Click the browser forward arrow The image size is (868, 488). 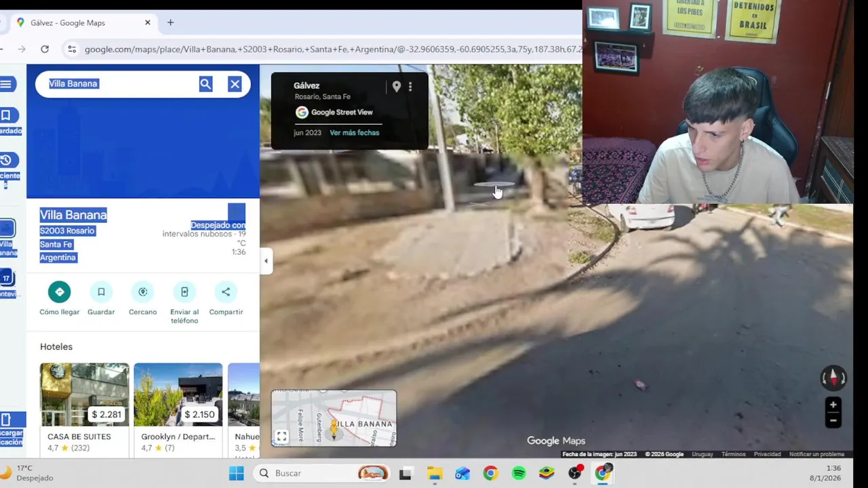pos(22,49)
